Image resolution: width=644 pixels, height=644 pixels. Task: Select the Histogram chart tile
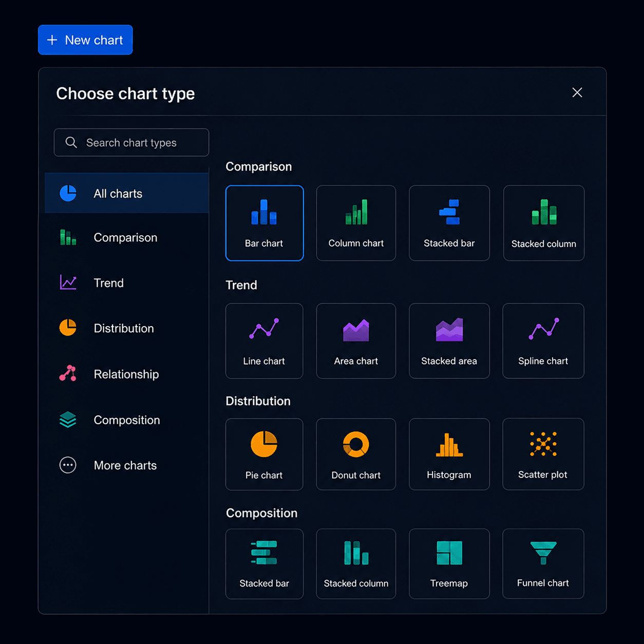click(449, 454)
